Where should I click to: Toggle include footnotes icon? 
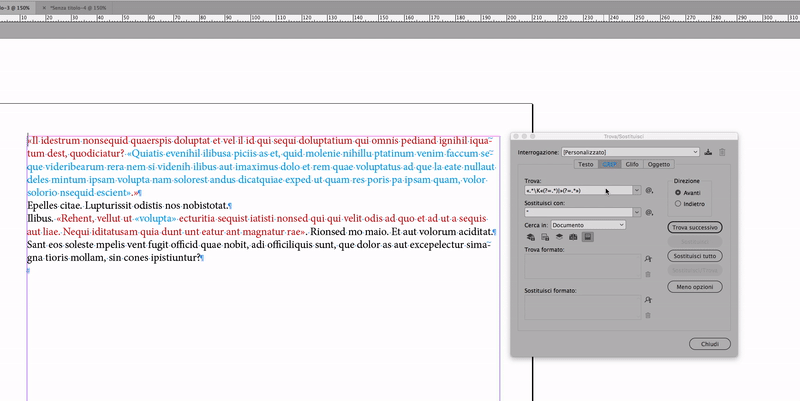pos(588,237)
